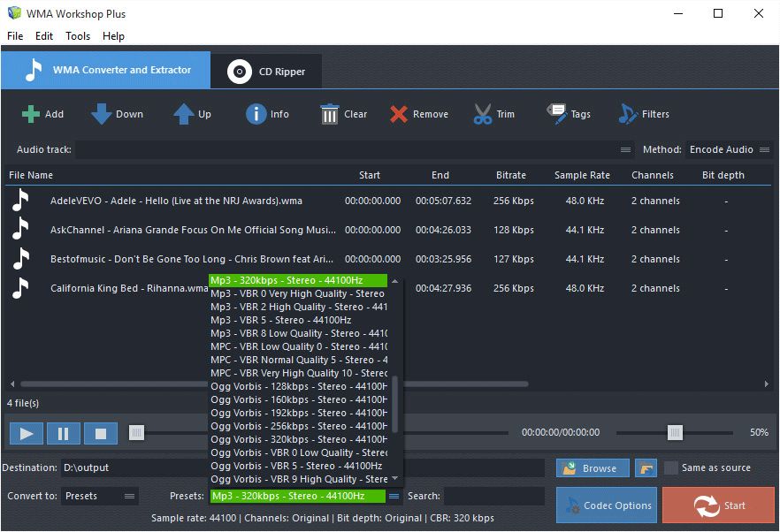Open the Help menu
Image resolution: width=780 pixels, height=532 pixels.
(113, 36)
